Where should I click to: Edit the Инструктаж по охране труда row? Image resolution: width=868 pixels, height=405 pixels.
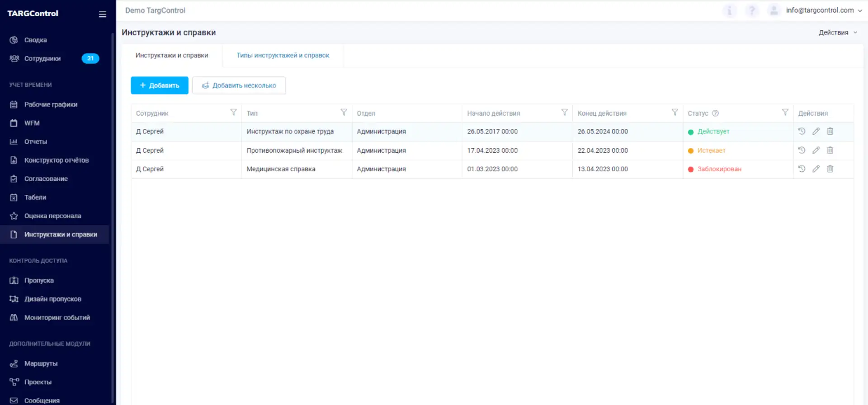coord(816,131)
